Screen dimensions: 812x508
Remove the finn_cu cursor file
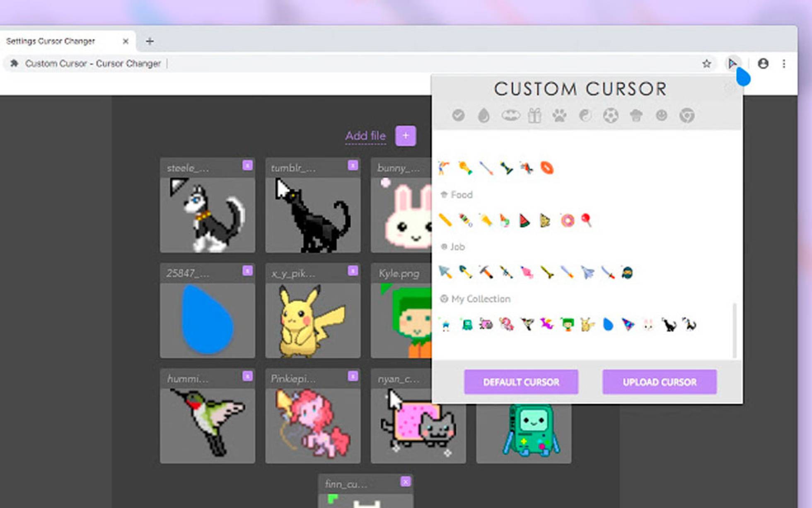[405, 481]
